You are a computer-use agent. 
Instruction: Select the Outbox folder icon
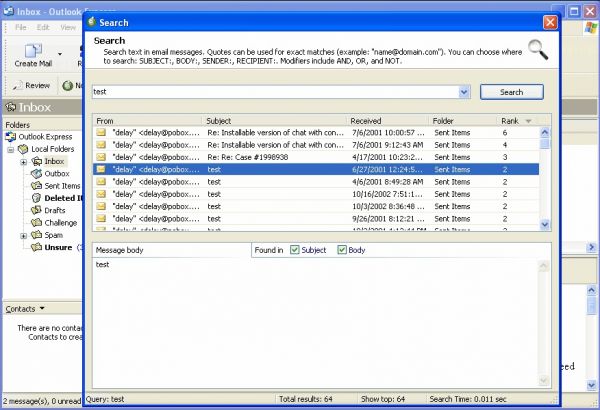point(36,173)
